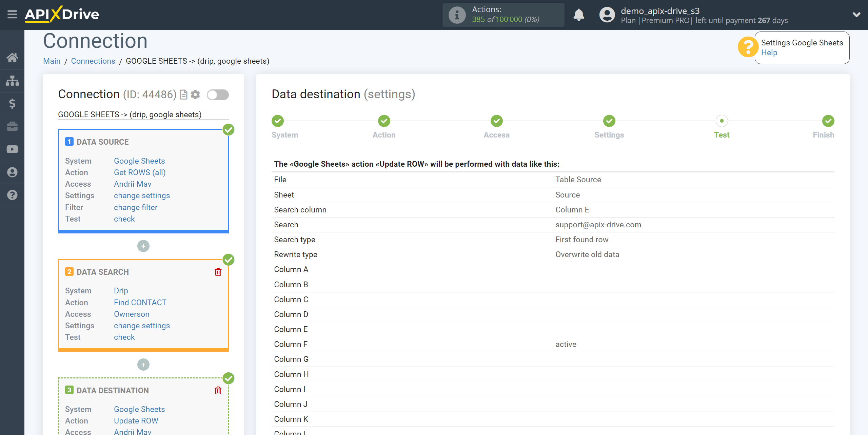The image size is (868, 435).
Task: Select Overwrite old data value
Action: [587, 254]
